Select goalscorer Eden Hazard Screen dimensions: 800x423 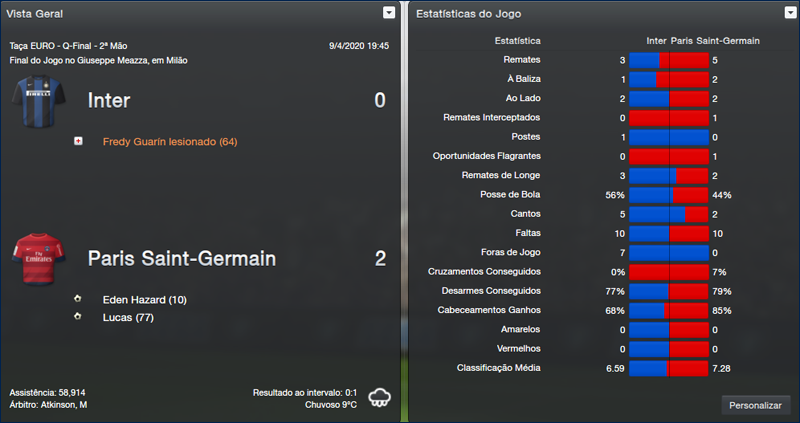[x=144, y=300]
